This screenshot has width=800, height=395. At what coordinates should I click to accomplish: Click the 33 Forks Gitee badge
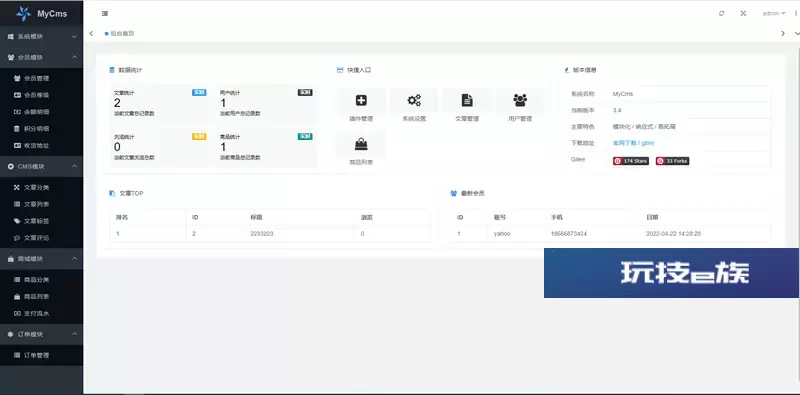[x=672, y=161]
